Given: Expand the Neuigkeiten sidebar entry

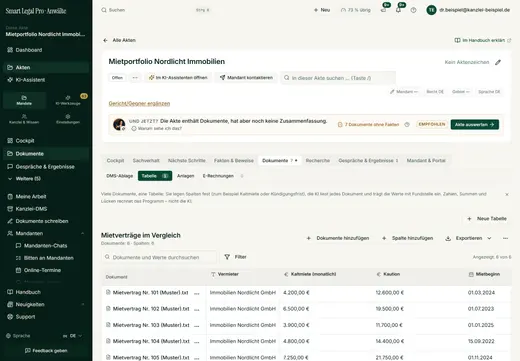Looking at the screenshot, I should (82, 304).
